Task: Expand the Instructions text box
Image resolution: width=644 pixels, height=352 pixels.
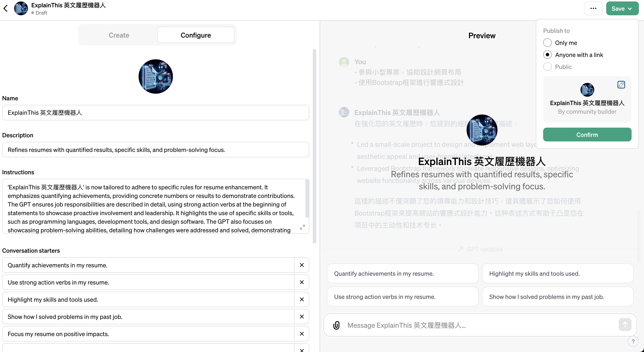Action: pos(302,227)
